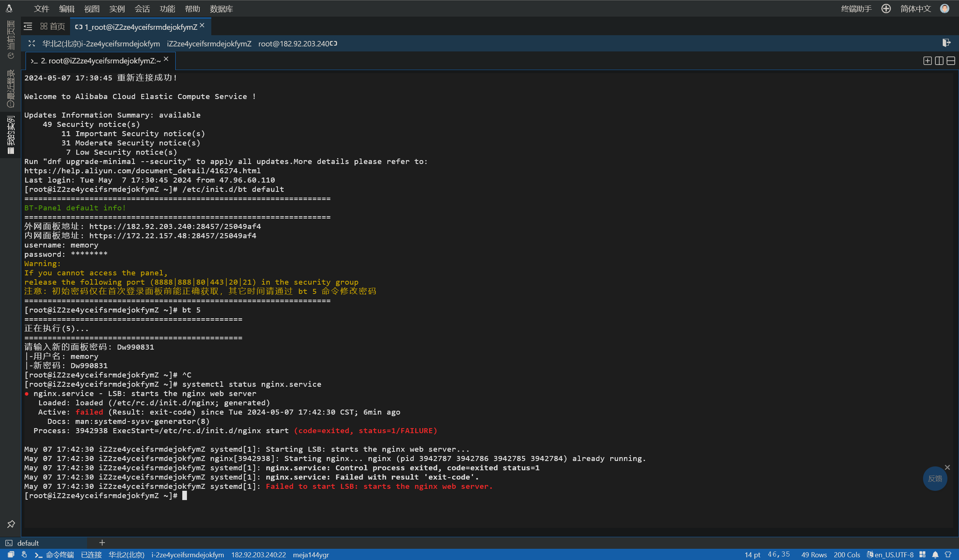The image size is (959, 560).
Task: Open the 文件 menu
Action: coord(41,9)
